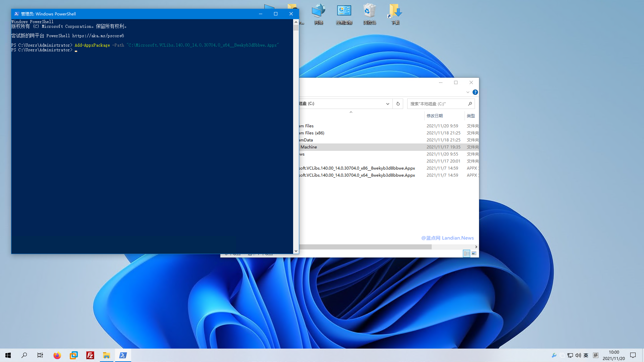644x362 pixels.
Task: Click the Explorer help question mark icon
Action: 475,92
